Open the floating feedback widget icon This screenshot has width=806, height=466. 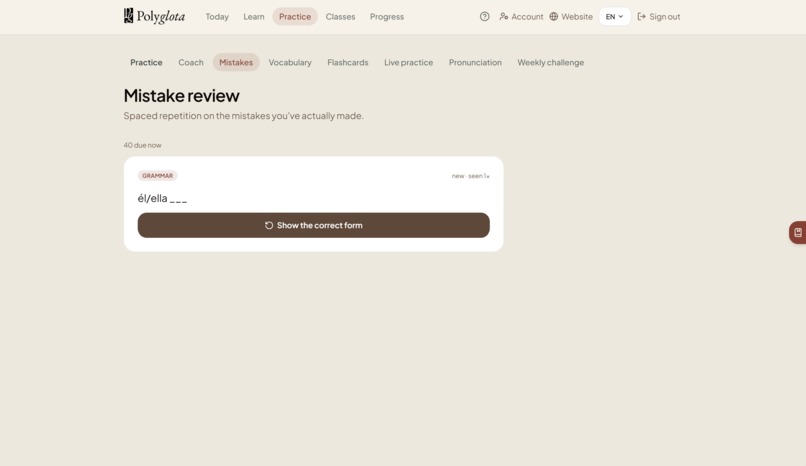coord(797,232)
